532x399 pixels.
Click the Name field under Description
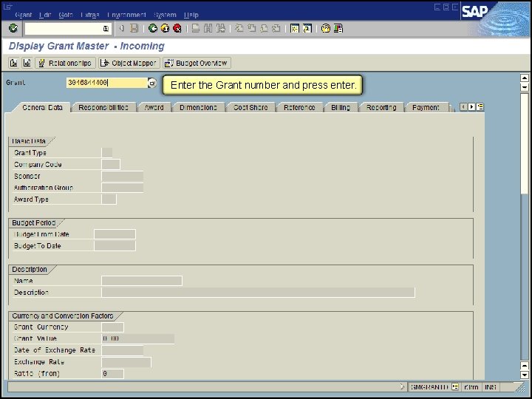(x=142, y=281)
